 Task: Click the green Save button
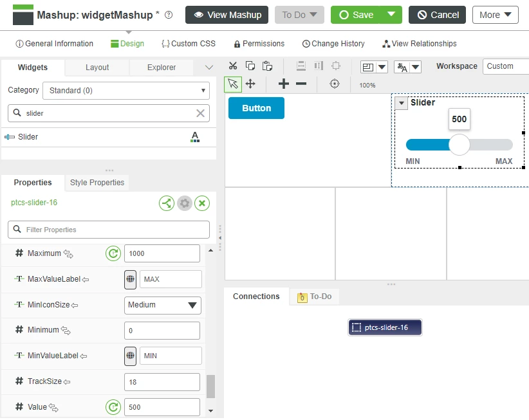[x=355, y=15]
